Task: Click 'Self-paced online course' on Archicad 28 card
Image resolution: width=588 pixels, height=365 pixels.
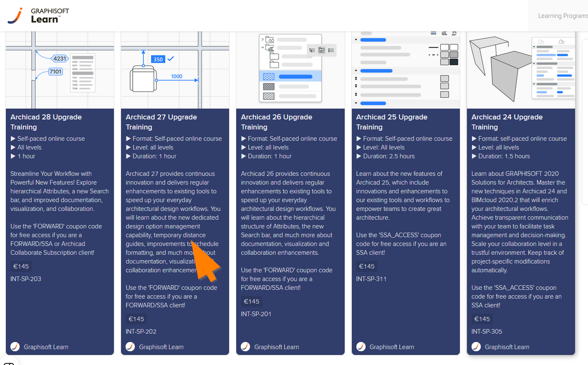Action: click(x=48, y=139)
